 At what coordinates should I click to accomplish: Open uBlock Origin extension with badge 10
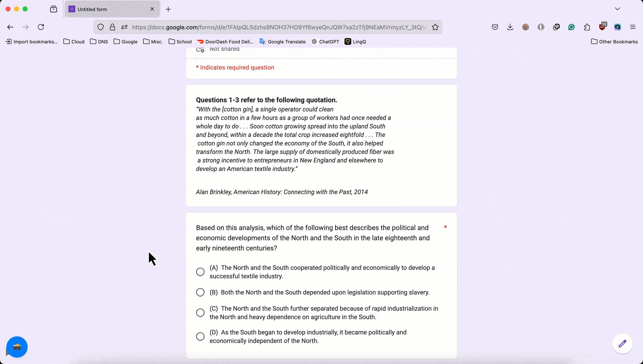click(x=603, y=27)
